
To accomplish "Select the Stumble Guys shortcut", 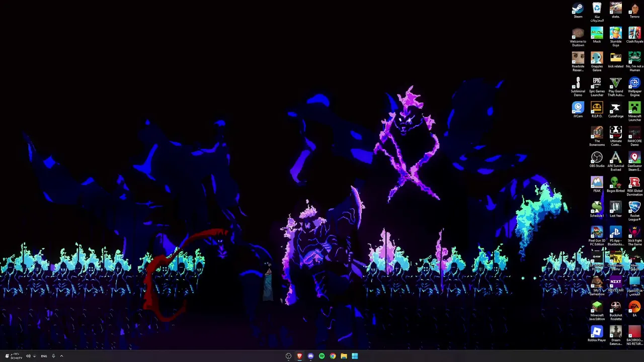I will click(615, 37).
